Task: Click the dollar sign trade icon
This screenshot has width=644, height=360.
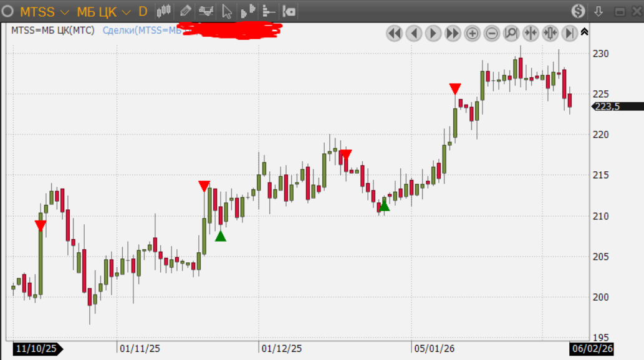Action: 579,11
